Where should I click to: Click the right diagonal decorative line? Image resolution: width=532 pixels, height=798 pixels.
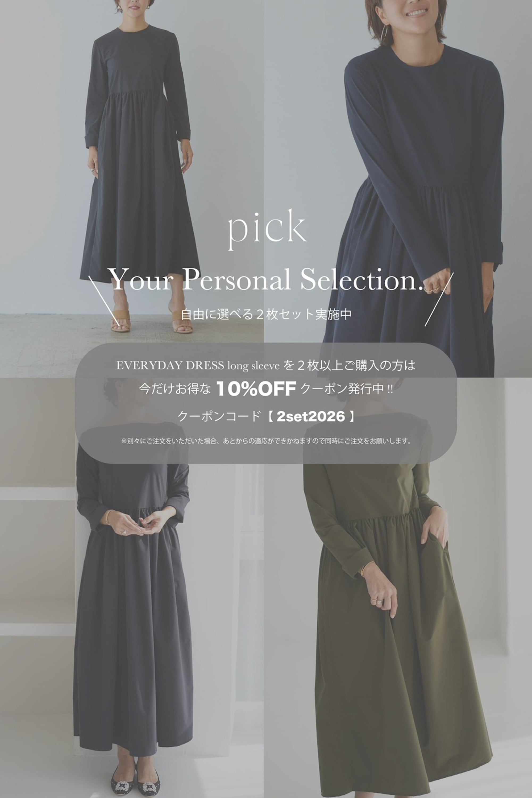[x=439, y=299]
